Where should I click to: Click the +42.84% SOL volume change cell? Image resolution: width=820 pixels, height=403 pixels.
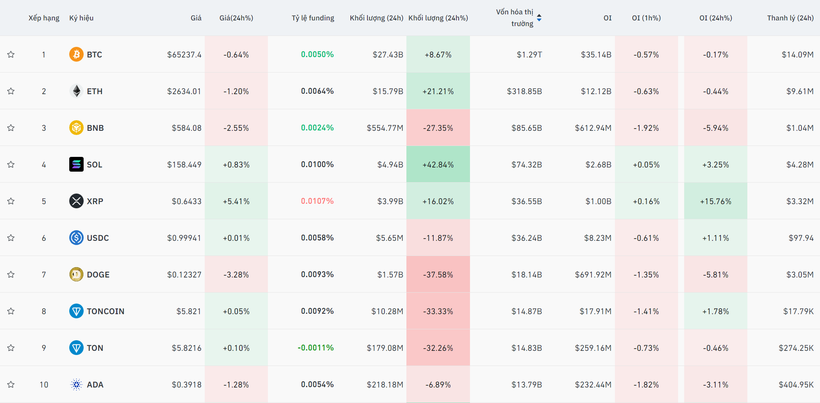438,164
